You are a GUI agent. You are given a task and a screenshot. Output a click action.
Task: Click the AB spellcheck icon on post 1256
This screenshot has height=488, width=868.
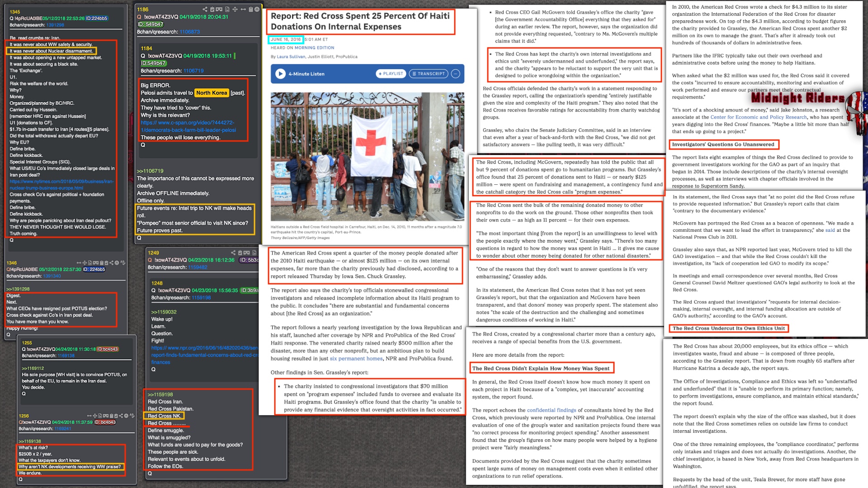[x=132, y=416]
